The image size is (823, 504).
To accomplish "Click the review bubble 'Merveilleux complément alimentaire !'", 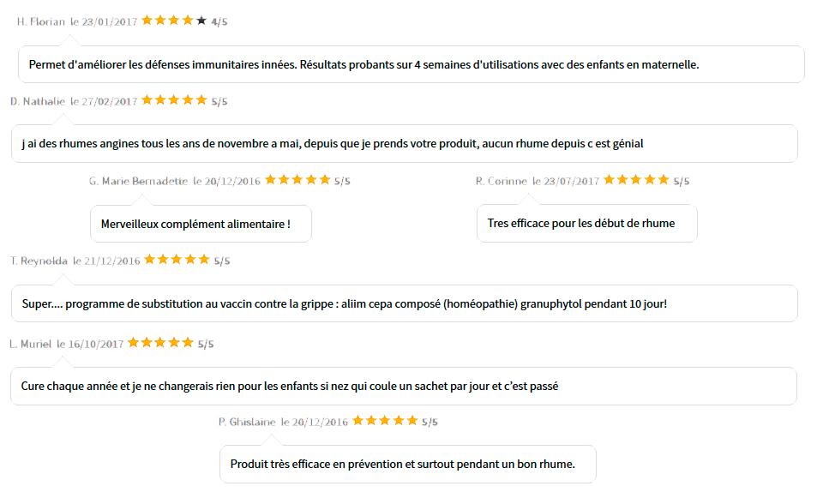I will point(201,224).
